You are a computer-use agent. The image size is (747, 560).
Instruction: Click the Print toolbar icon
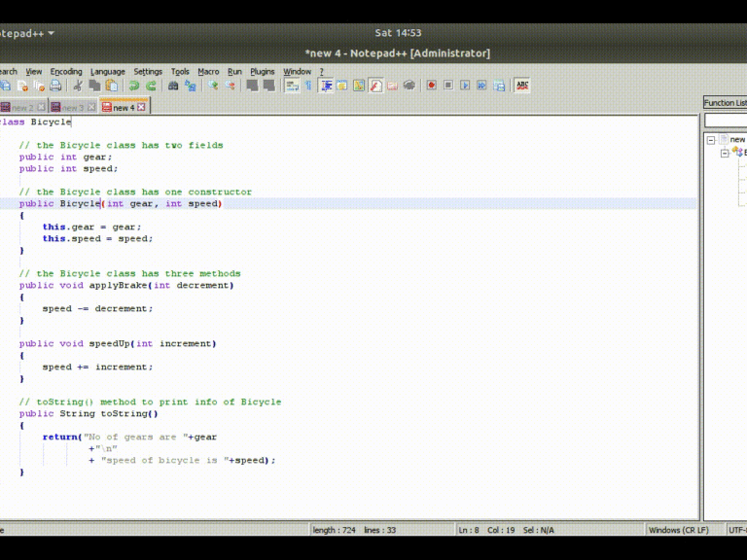pos(55,86)
